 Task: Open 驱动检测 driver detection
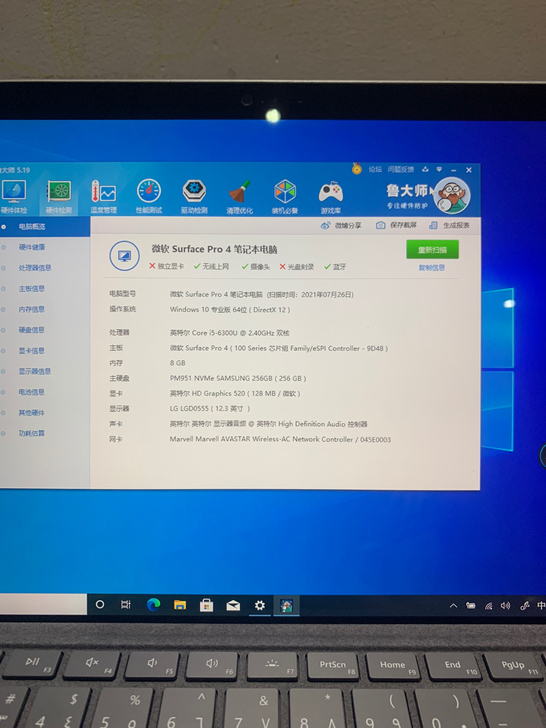pos(194,197)
